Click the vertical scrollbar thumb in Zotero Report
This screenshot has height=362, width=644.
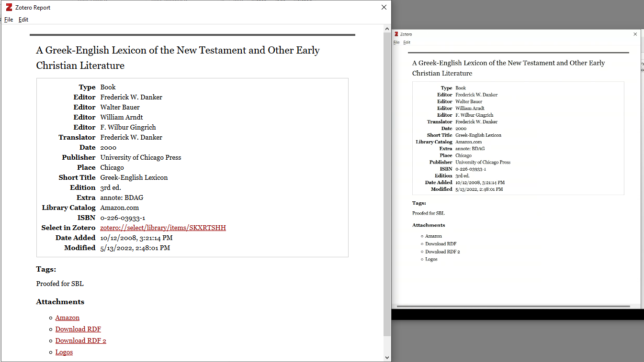click(387, 182)
